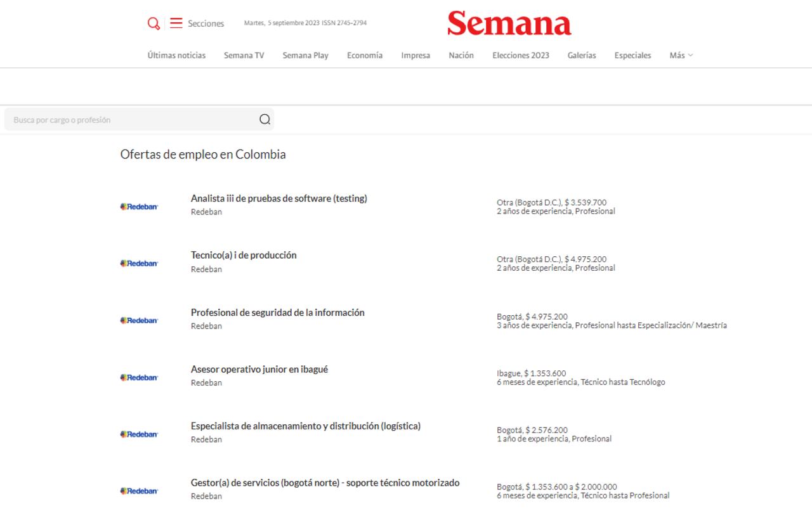Click the Redeban logo beside the Ibagué advisor offer

139,376
